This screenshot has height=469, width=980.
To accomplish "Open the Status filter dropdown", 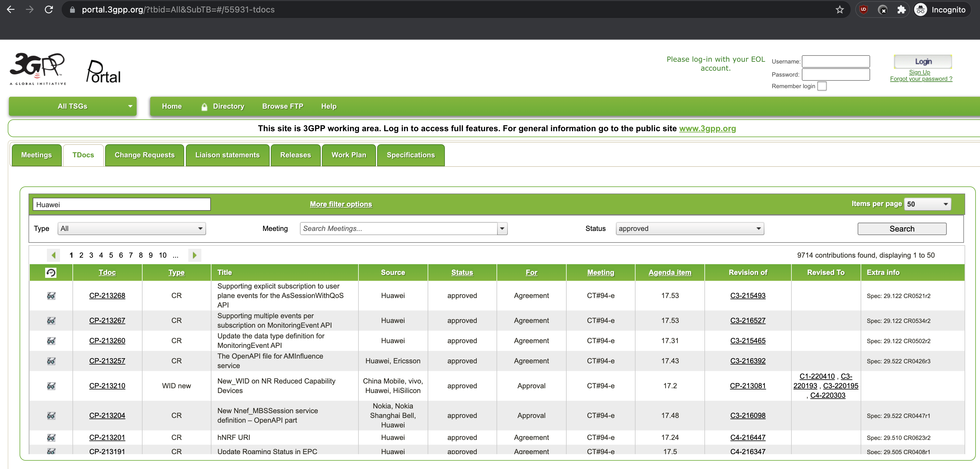I will tap(690, 229).
